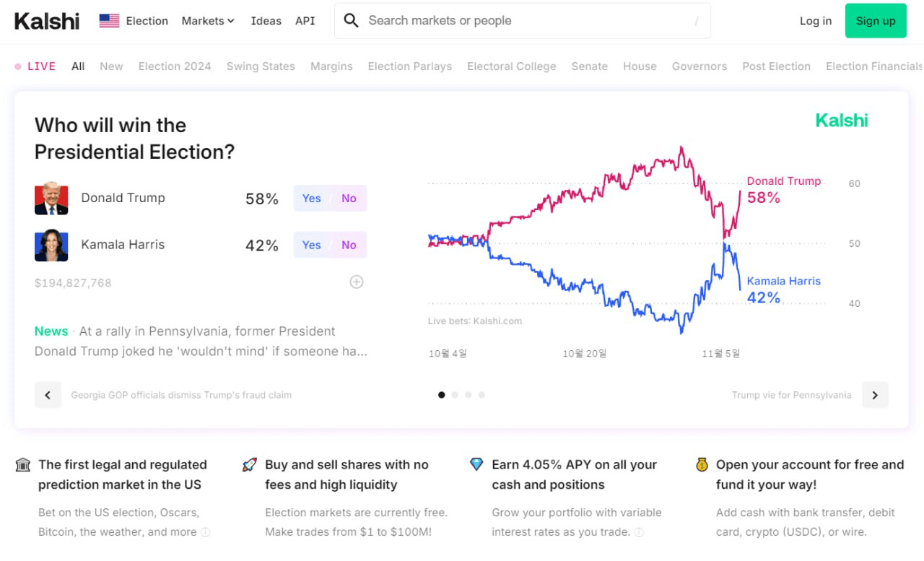Select No for Kamala Harris
Viewport: 924px width, 561px height.
pyautogui.click(x=349, y=245)
